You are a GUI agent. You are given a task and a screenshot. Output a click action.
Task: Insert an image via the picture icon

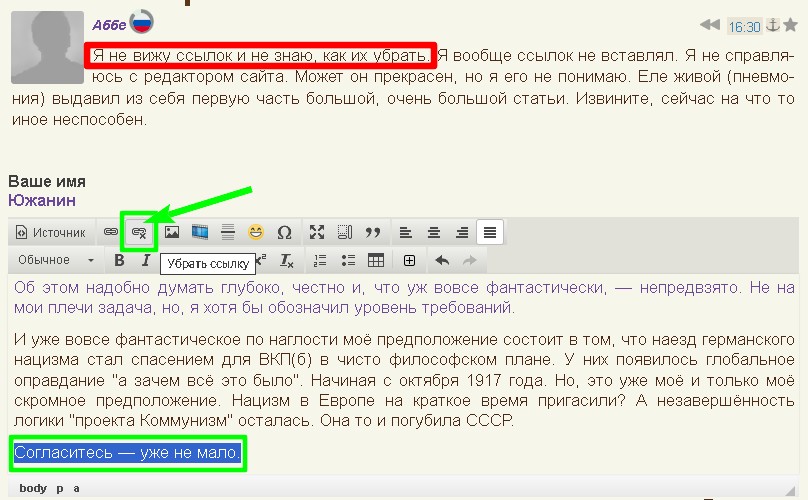[172, 232]
